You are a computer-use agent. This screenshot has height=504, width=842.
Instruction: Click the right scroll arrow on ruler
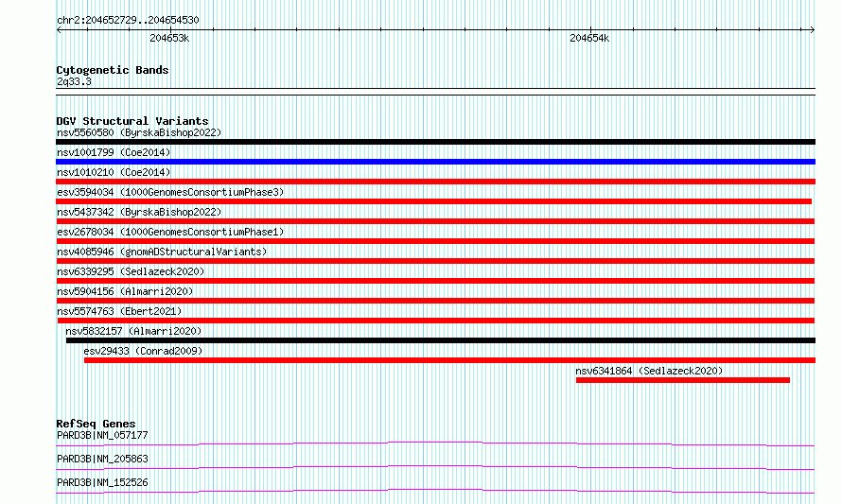pyautogui.click(x=812, y=30)
